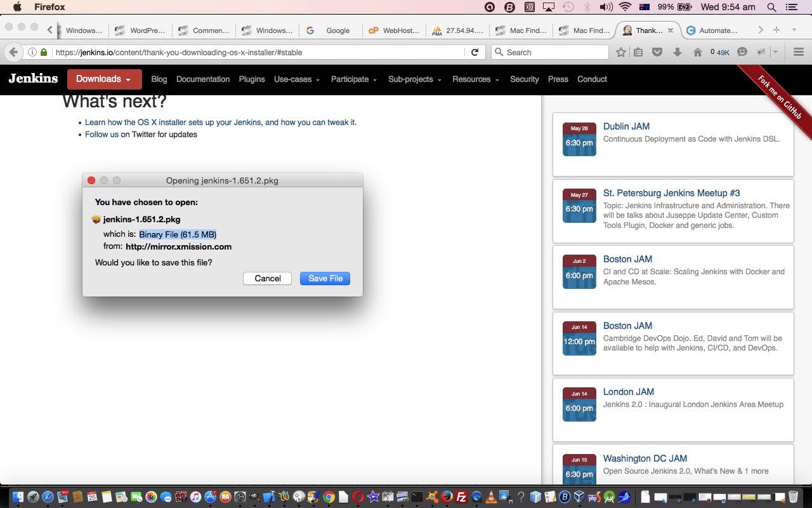This screenshot has width=812, height=508.
Task: Expand the Use-cases menu
Action: coord(296,79)
